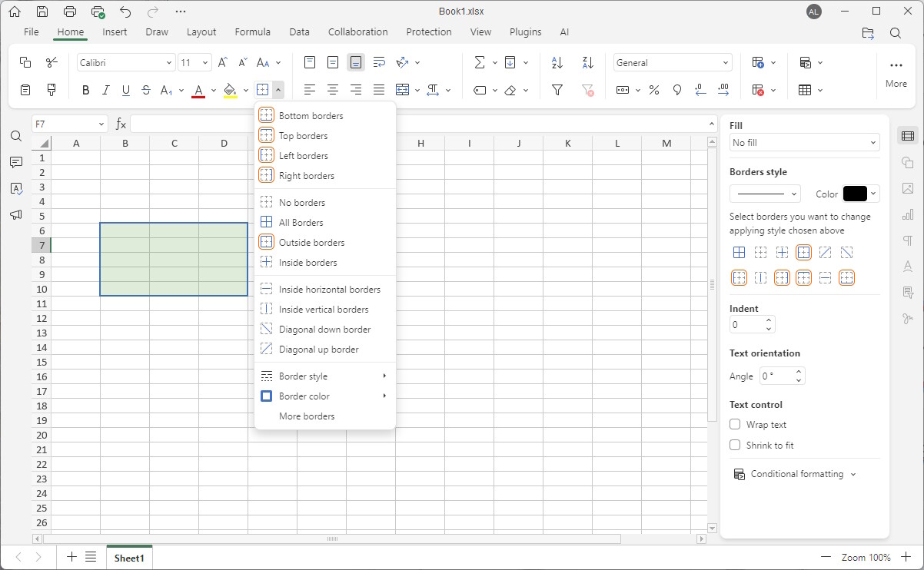The height and width of the screenshot is (570, 924).
Task: Open the font name Calibri dropdown
Action: click(x=126, y=63)
